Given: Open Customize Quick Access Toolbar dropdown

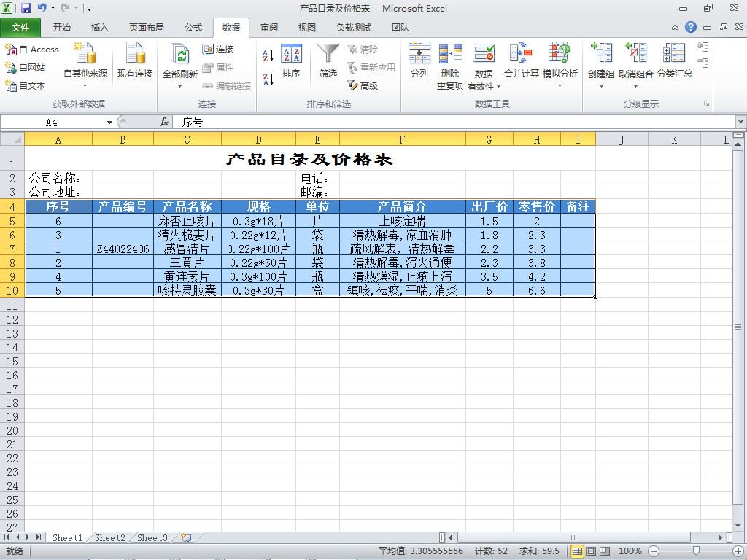Looking at the screenshot, I should click(89, 8).
